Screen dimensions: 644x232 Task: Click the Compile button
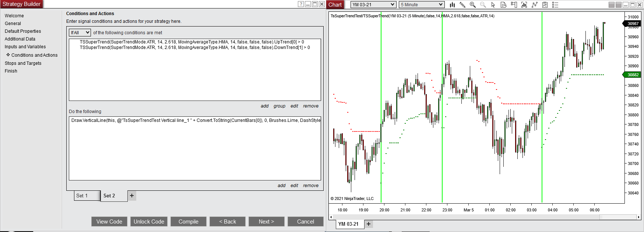[189, 221]
